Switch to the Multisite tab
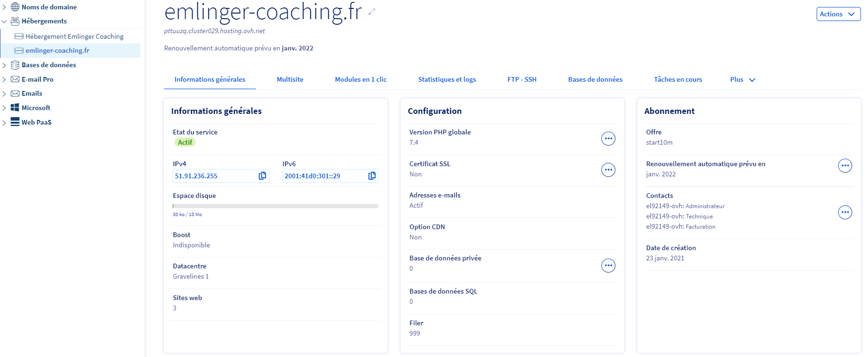Screen dimensions: 868x357 pyautogui.click(x=290, y=80)
